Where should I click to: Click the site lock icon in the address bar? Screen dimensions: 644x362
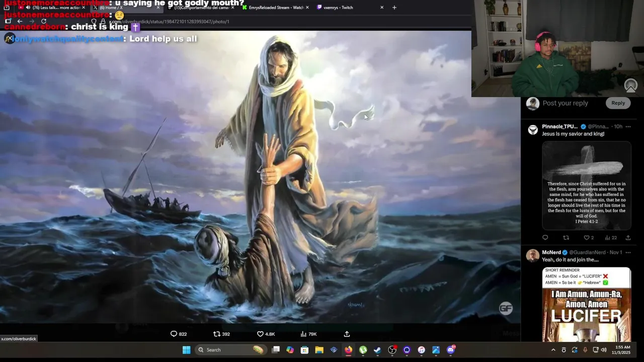[103, 22]
